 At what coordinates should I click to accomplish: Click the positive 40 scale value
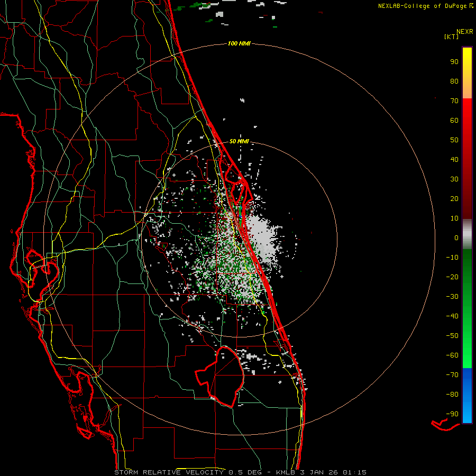(454, 159)
